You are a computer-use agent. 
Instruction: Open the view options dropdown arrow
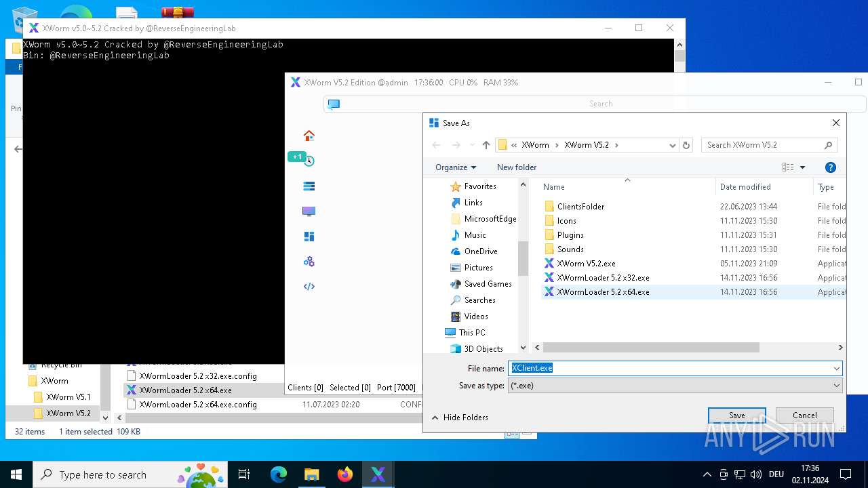(x=803, y=167)
